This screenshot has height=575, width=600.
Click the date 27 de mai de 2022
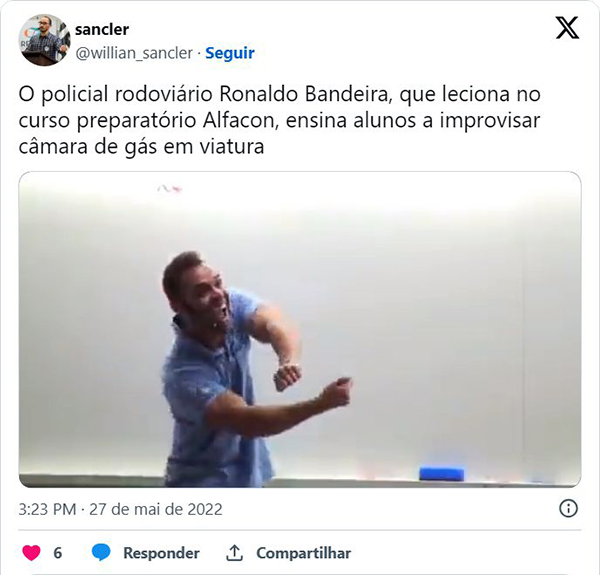pos(156,509)
